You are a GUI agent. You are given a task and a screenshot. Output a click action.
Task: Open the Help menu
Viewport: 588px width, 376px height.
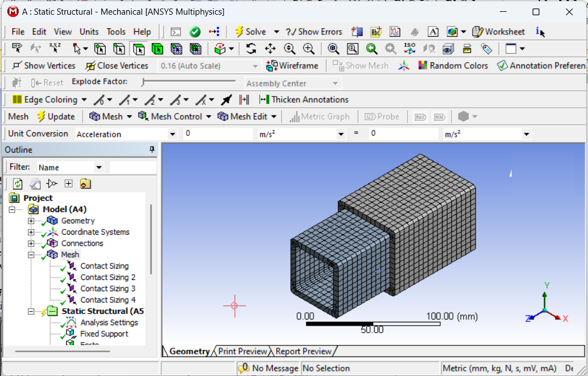coord(142,32)
